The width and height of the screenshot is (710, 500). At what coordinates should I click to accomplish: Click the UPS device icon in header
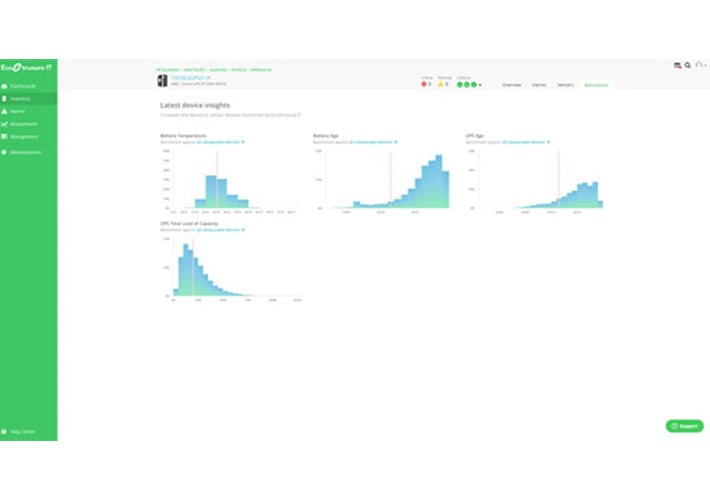162,81
